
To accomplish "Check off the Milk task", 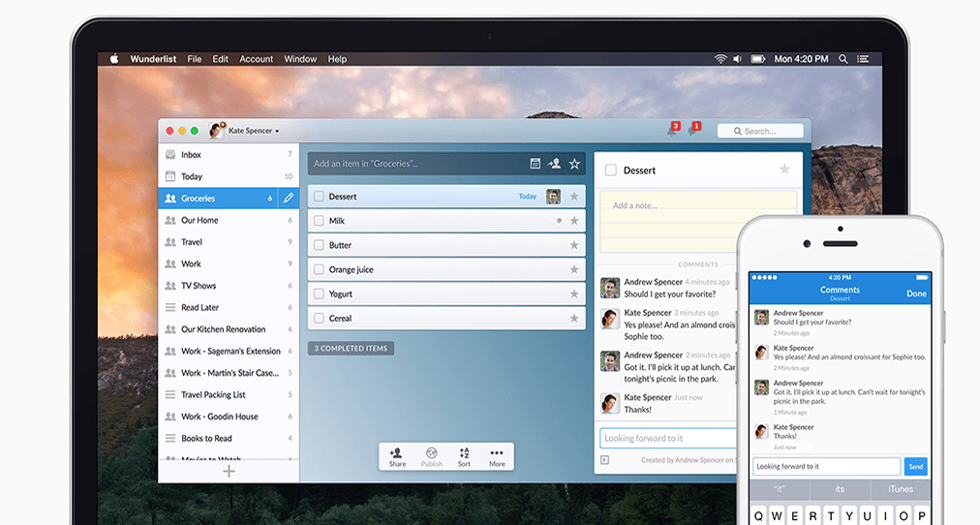I will [x=319, y=221].
